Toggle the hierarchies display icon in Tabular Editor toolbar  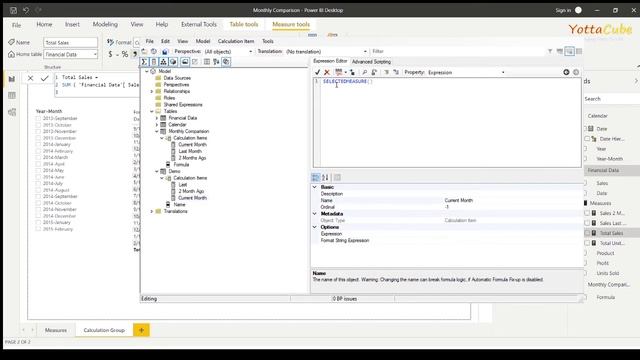(x=163, y=62)
